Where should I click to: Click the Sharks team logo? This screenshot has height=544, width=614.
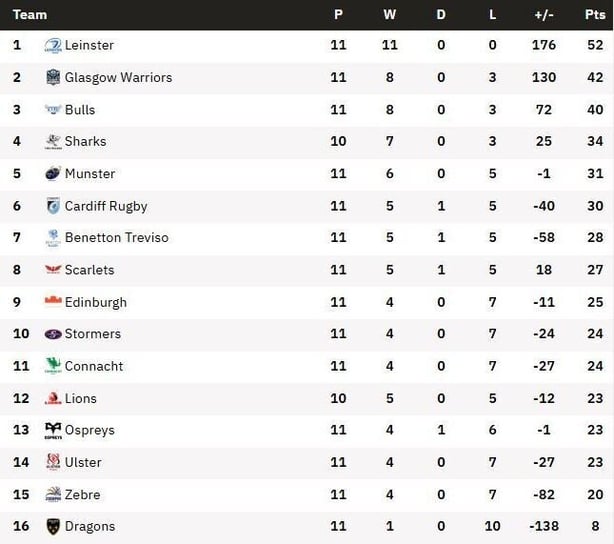click(x=53, y=142)
